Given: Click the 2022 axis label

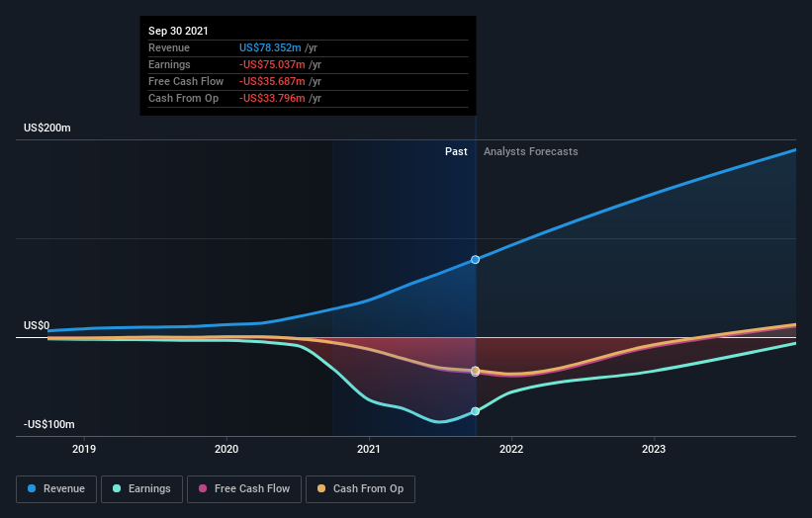Looking at the screenshot, I should point(511,449).
